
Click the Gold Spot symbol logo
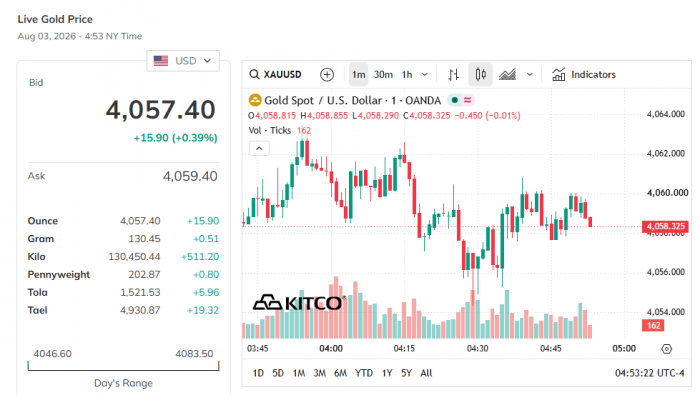pos(255,100)
